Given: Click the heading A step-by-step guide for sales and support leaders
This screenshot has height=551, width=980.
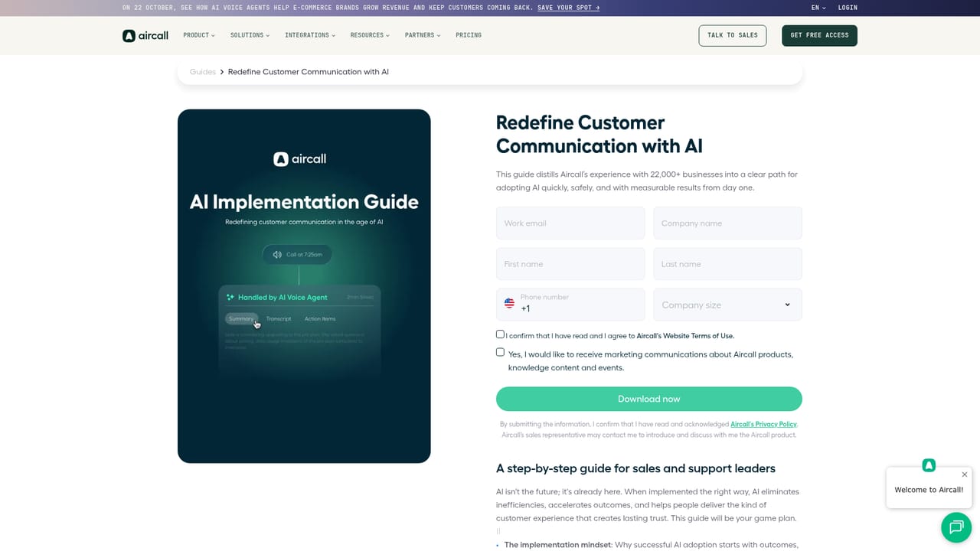Looking at the screenshot, I should (x=635, y=468).
